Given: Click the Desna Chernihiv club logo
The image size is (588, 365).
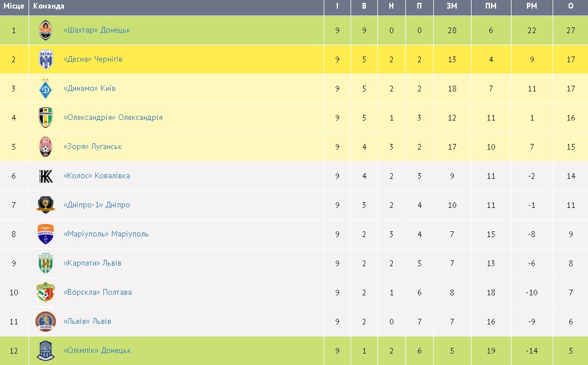Looking at the screenshot, I should (46, 59).
